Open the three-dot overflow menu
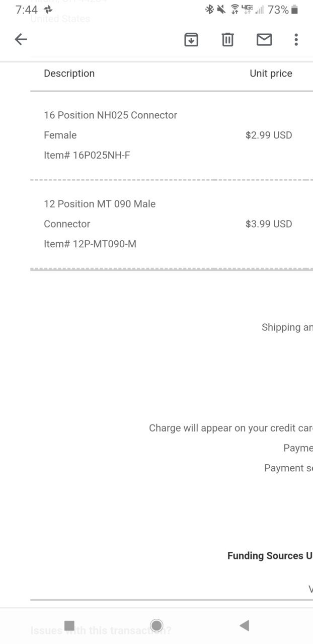 click(296, 39)
